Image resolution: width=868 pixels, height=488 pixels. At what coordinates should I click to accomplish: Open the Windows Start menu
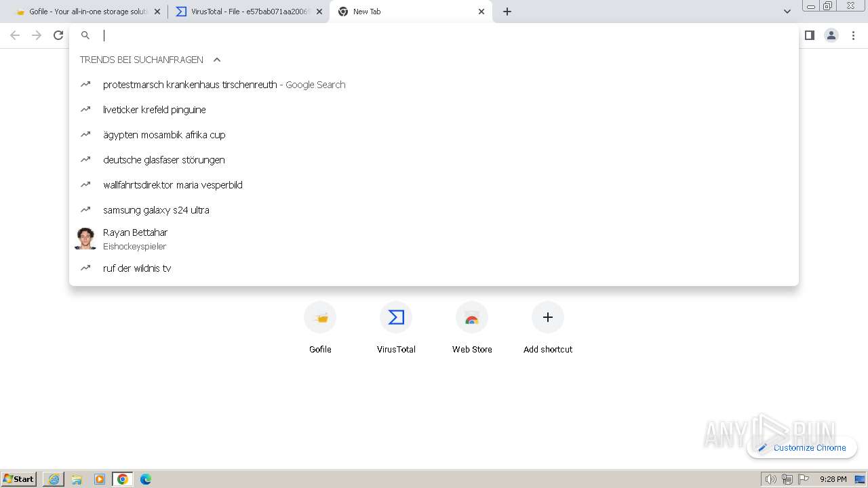click(x=19, y=479)
